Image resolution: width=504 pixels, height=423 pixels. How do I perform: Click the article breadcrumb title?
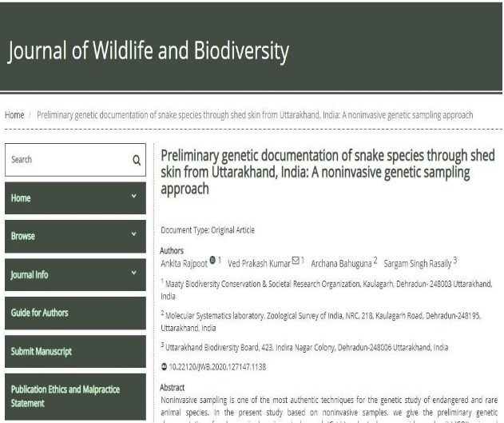pos(255,115)
